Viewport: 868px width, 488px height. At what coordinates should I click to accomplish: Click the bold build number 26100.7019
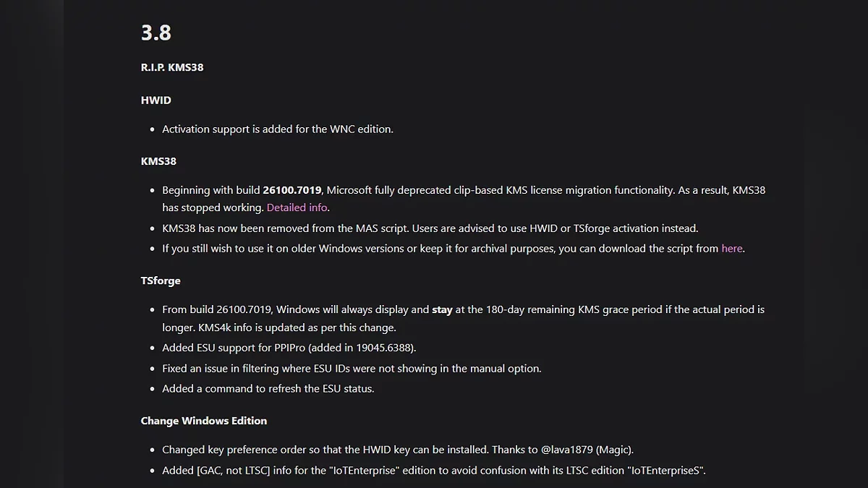(292, 190)
